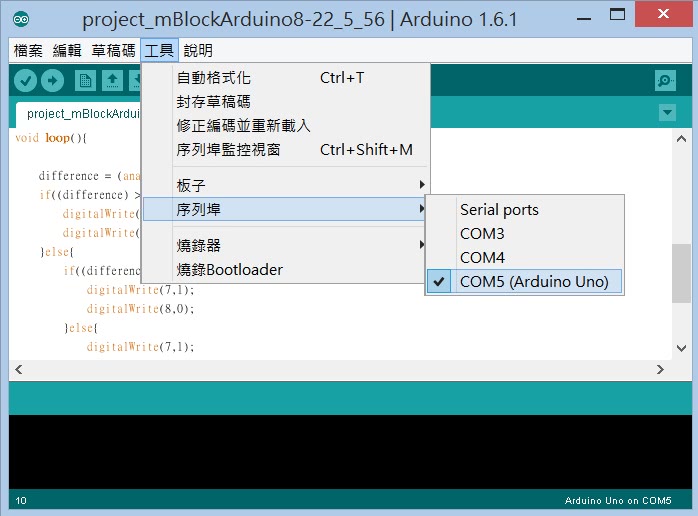This screenshot has width=698, height=516.
Task: Expand the 板子 submenu
Action: [285, 185]
